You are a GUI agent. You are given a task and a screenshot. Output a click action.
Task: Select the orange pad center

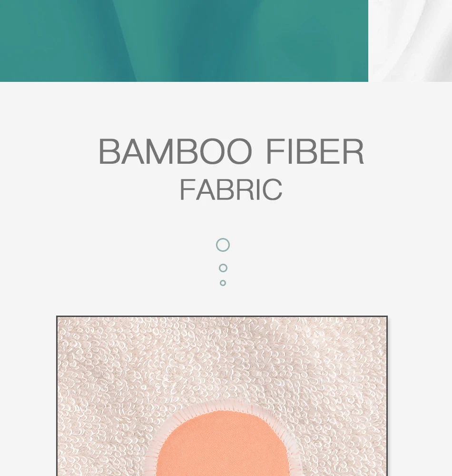click(223, 446)
